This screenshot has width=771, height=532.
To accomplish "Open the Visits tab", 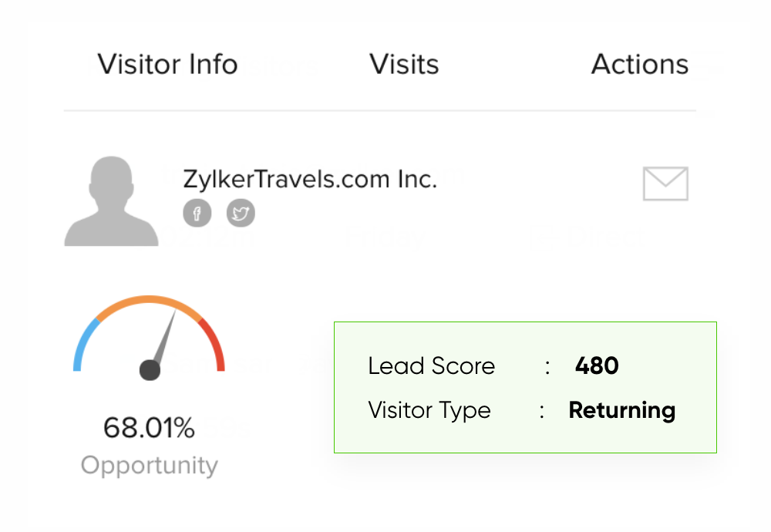I will point(404,64).
